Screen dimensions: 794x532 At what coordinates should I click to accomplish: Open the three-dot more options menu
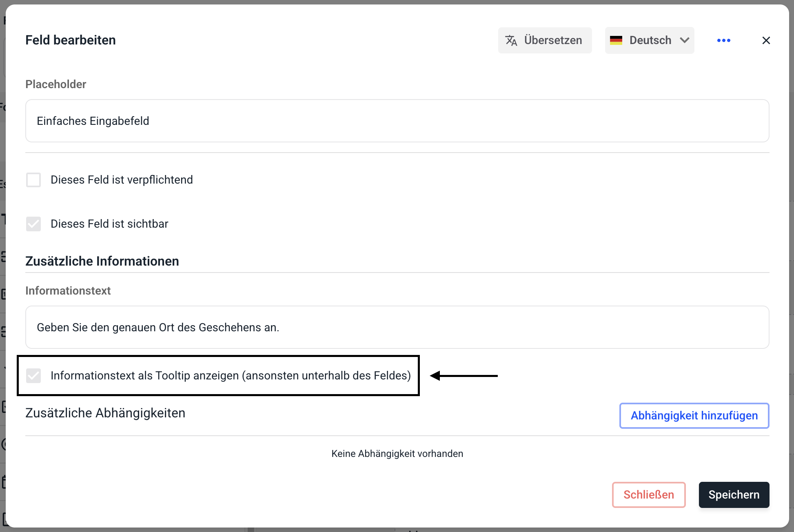[x=723, y=40]
